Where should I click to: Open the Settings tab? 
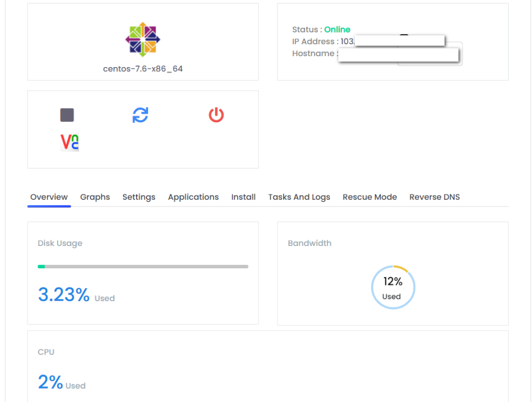(139, 197)
